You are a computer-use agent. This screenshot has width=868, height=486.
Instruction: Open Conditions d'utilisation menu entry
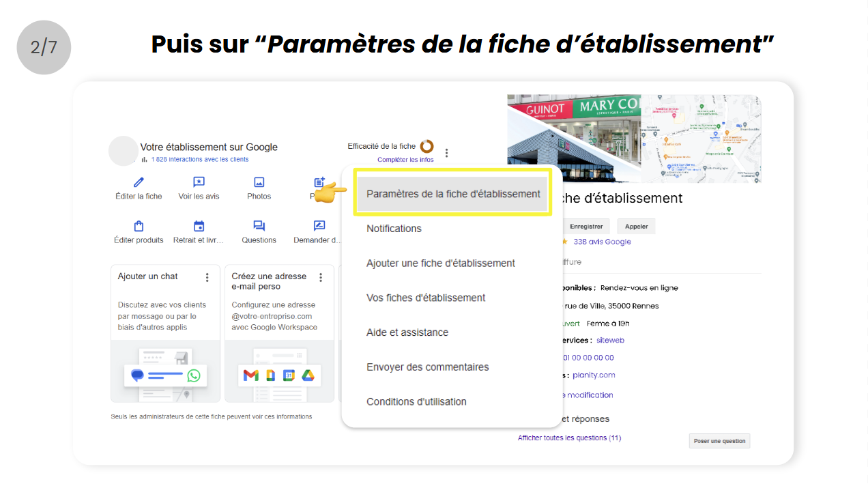(x=416, y=402)
